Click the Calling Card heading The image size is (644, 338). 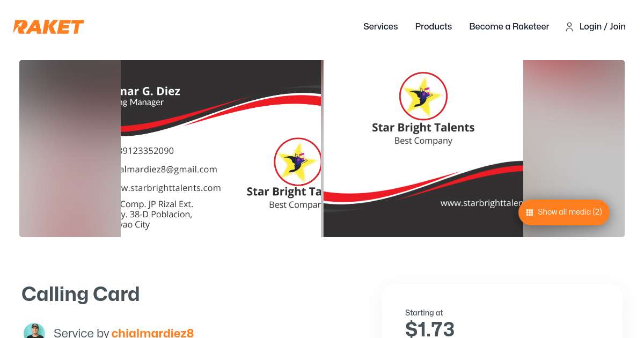(x=80, y=294)
